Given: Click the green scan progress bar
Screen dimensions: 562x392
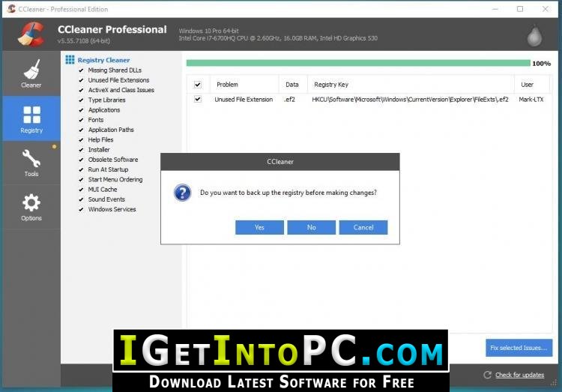Looking at the screenshot, I should pyautogui.click(x=358, y=63).
